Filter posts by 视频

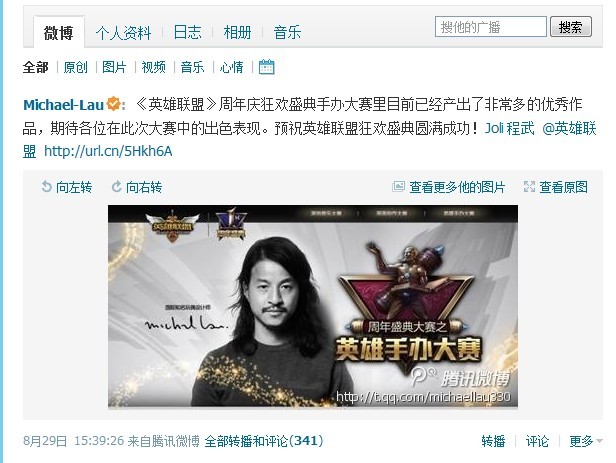pos(153,67)
